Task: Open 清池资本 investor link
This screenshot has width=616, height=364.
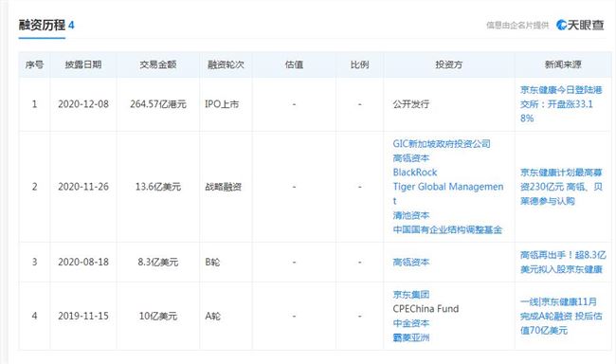Action: pos(411,215)
